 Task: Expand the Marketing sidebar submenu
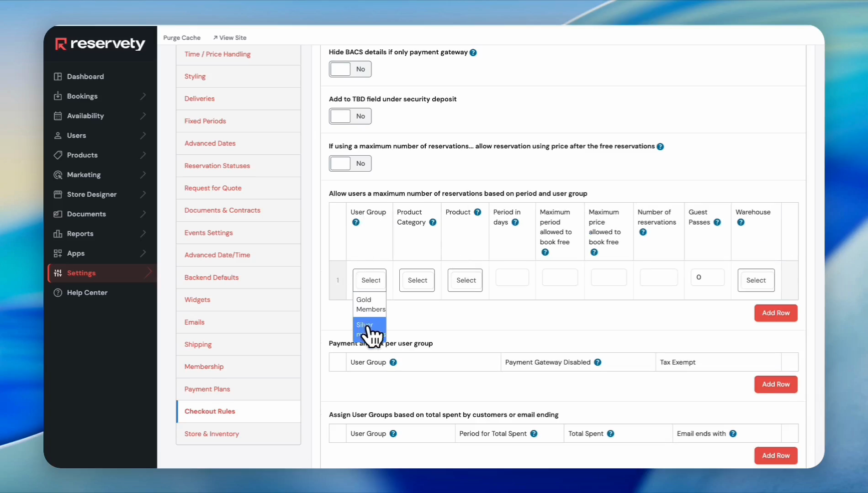[143, 175]
